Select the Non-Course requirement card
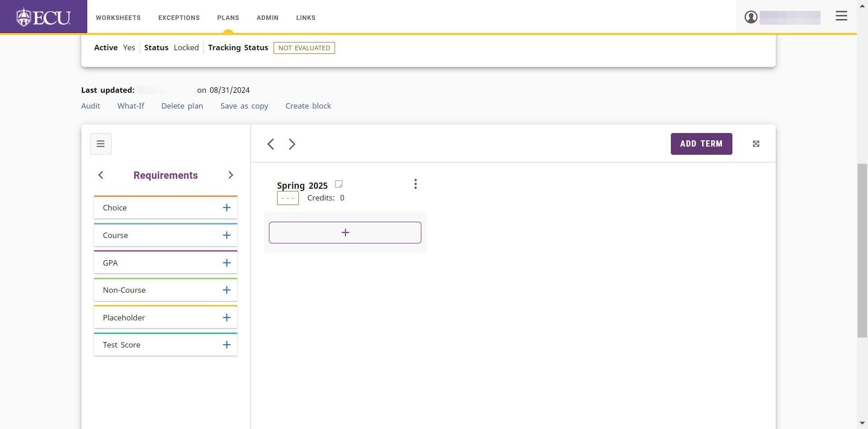Viewport: 868px width, 429px height. [x=165, y=290]
